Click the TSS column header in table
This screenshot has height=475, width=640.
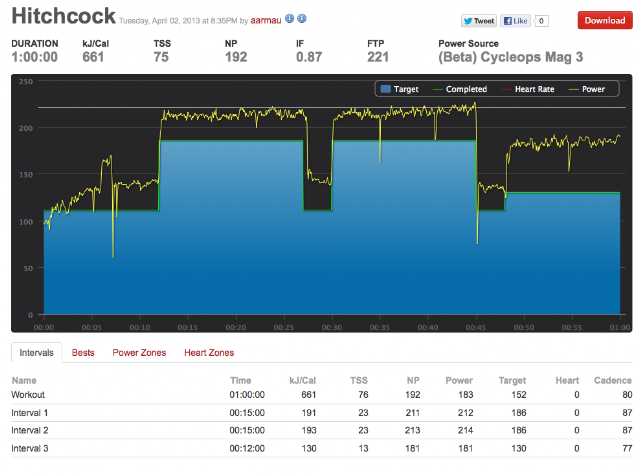(359, 380)
